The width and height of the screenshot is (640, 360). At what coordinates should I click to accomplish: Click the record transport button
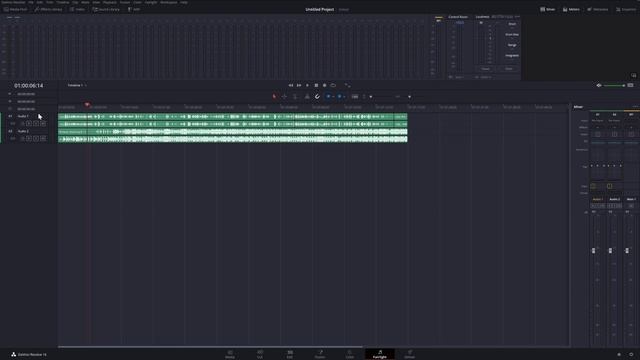coord(324,85)
